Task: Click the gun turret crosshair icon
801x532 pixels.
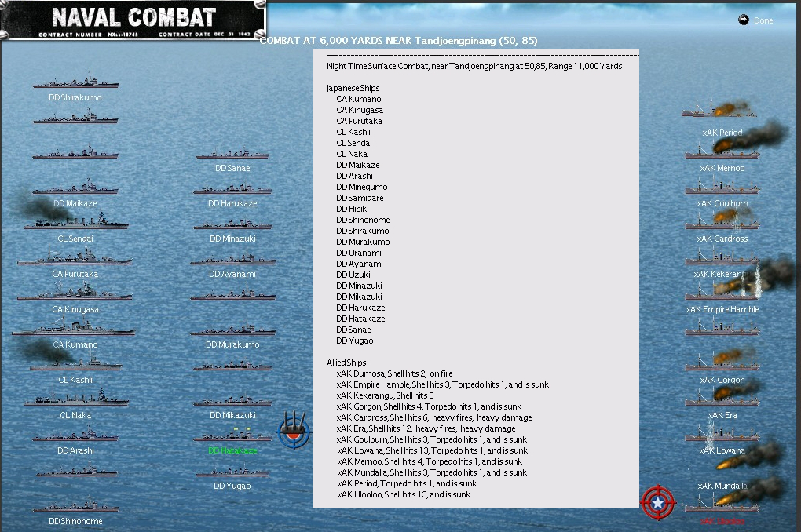Action: click(x=294, y=431)
